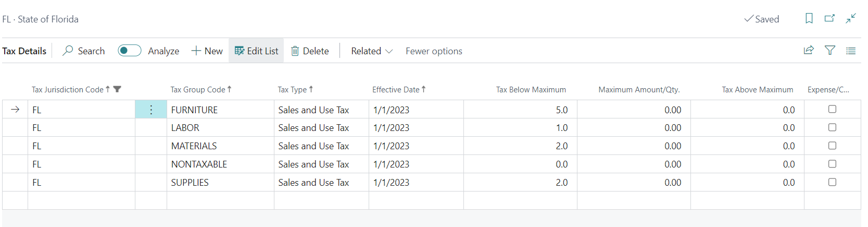Screen dimensions: 868x227
Task: Click the bookmark icon in the header
Action: (809, 19)
